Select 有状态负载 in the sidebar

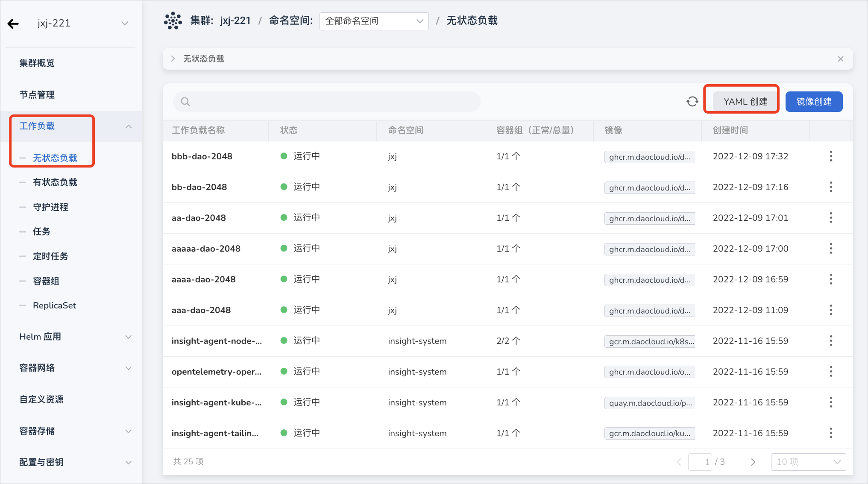tap(55, 182)
